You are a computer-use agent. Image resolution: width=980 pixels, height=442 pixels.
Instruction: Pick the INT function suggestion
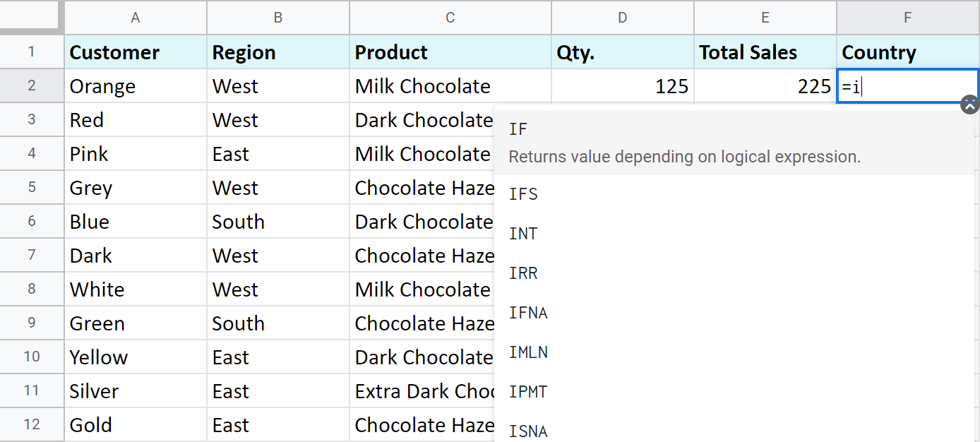coord(523,234)
